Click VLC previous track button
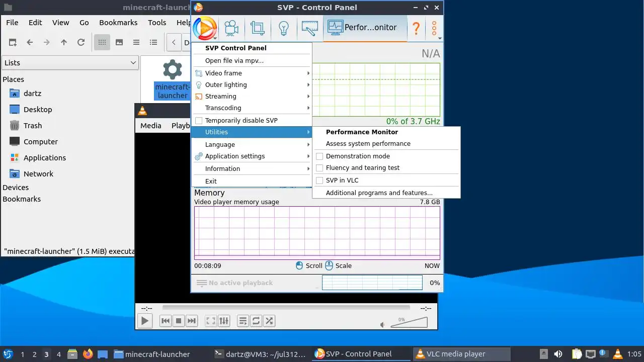This screenshot has height=362, width=644. tap(165, 321)
